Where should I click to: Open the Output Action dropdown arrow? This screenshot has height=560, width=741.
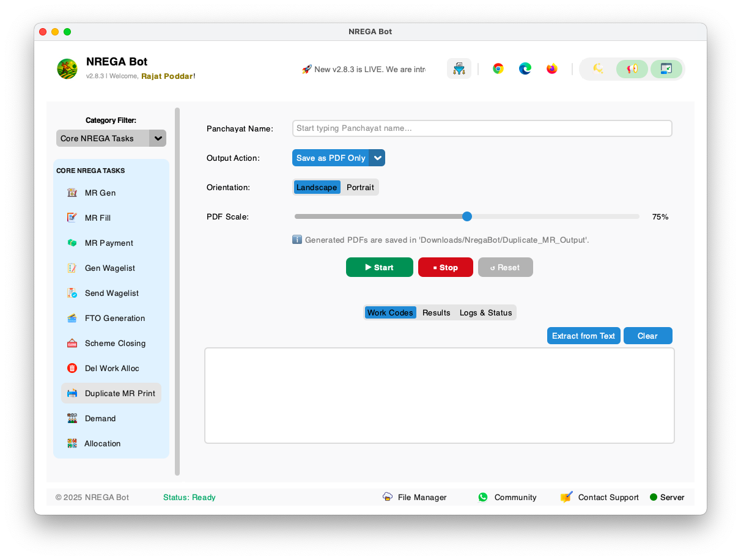378,158
